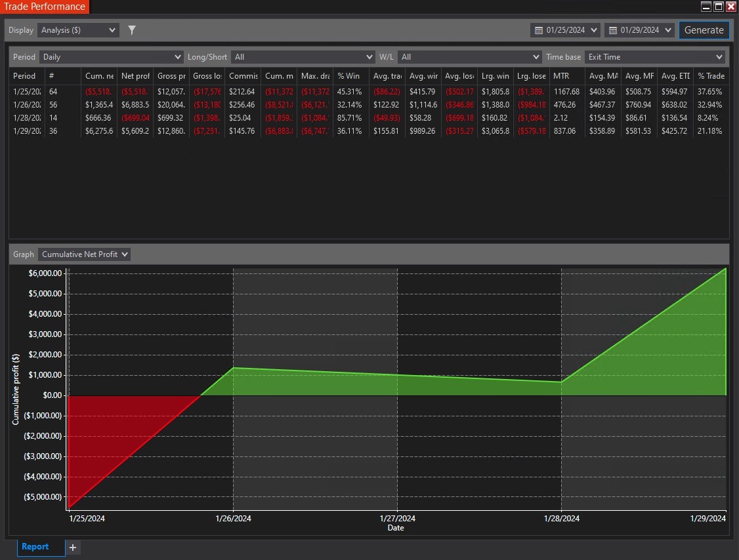This screenshot has width=739, height=560.
Task: Click the $212.64 commission cell
Action: coord(242,91)
